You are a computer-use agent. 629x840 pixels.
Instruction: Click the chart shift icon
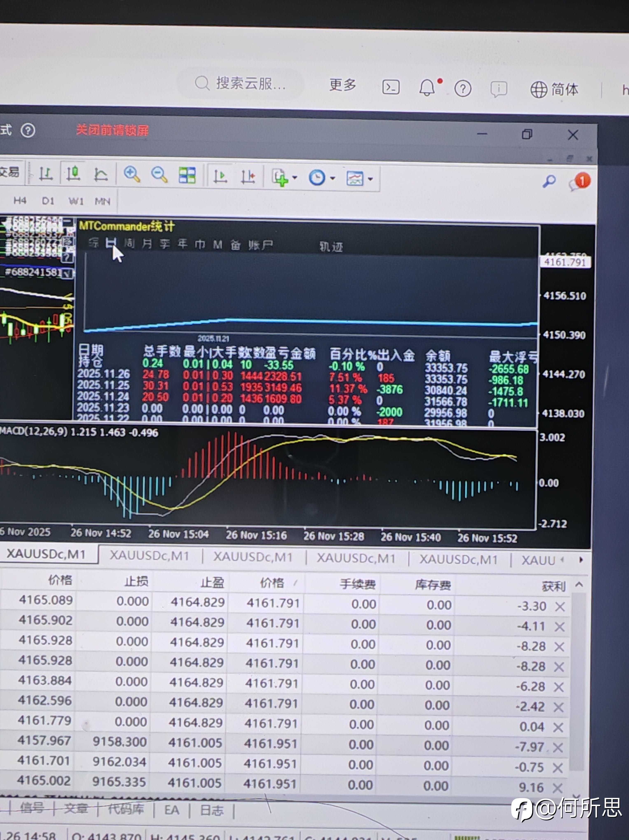tap(248, 177)
